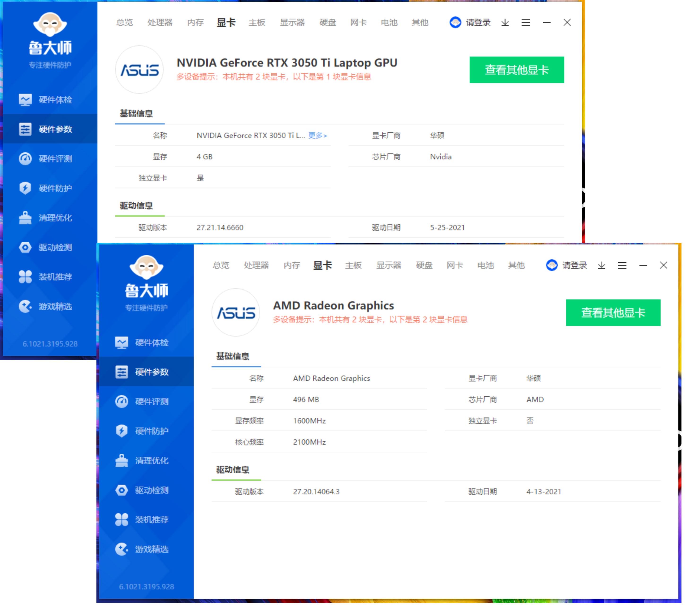This screenshot has height=616, width=694.
Task: Click 驱动检测 icon in NVIDIA window sidebar
Action: click(25, 247)
